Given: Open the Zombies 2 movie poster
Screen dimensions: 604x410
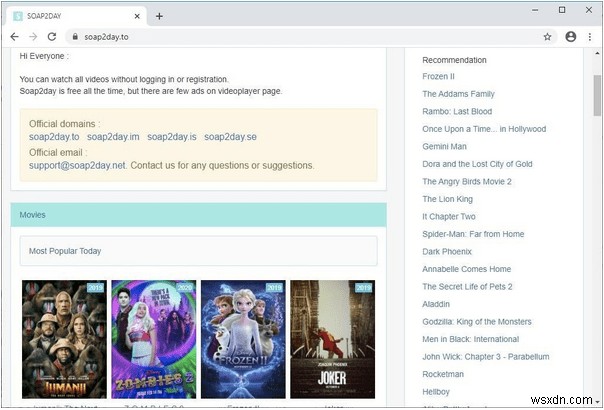Looking at the screenshot, I should tap(154, 339).
